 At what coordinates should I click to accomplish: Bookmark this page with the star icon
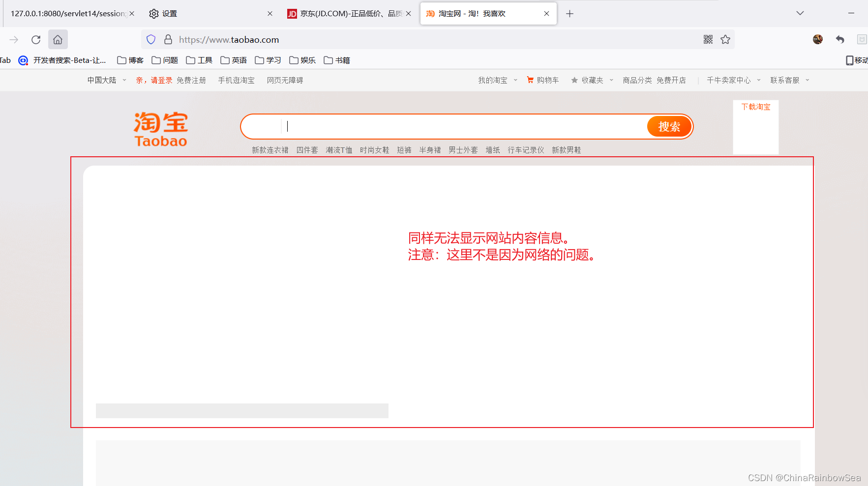[x=725, y=39]
